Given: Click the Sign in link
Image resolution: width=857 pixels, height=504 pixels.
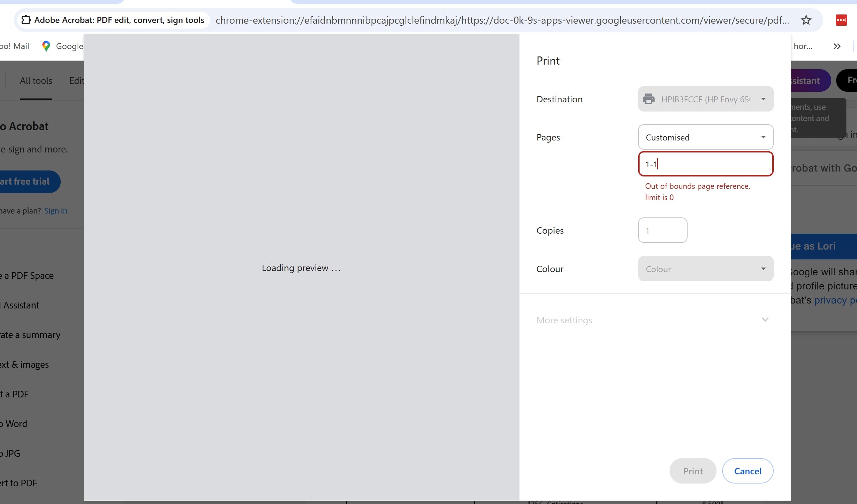Looking at the screenshot, I should pos(55,211).
